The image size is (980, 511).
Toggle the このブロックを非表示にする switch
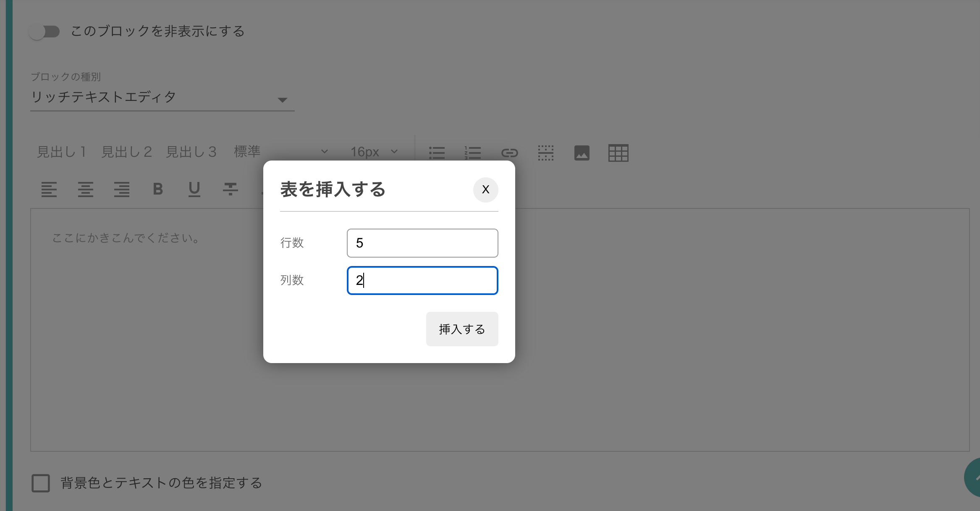[x=45, y=32]
